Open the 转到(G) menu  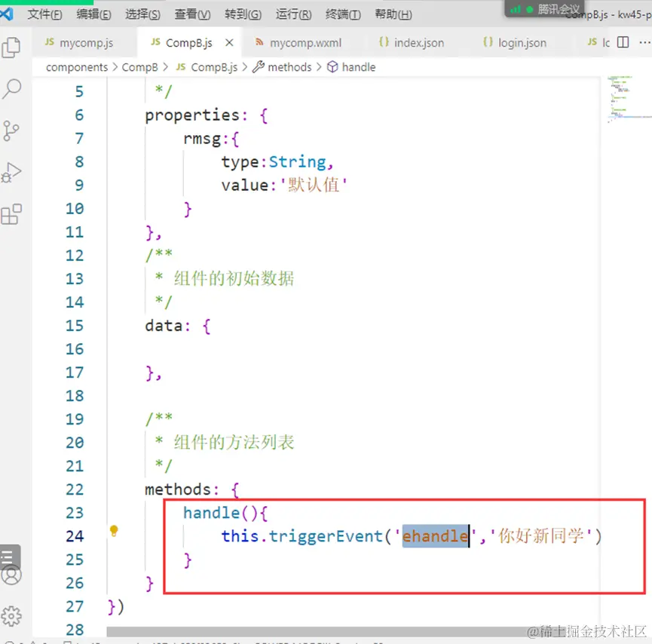coord(243,14)
